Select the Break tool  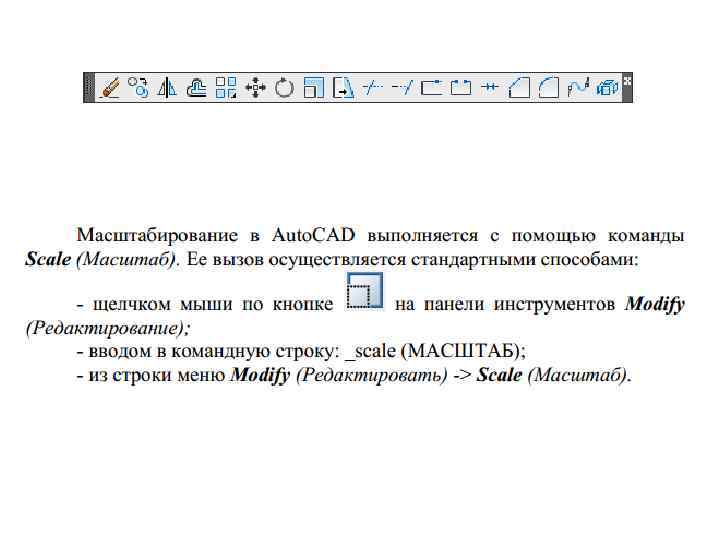(461, 87)
